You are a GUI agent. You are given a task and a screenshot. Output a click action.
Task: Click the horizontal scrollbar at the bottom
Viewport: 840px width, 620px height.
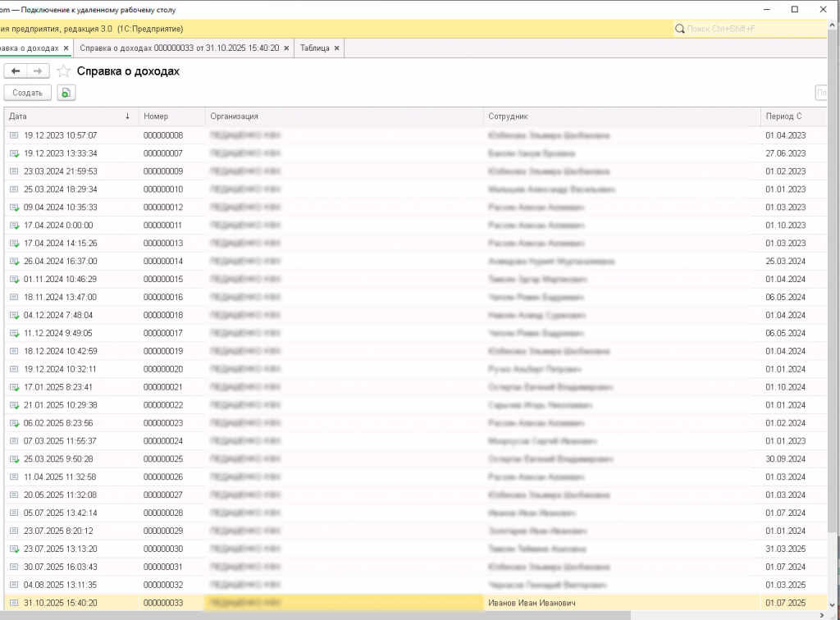[316, 616]
